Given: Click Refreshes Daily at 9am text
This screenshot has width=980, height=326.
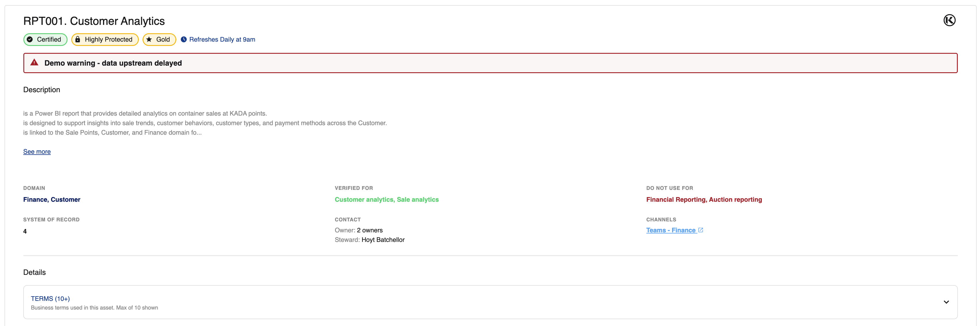Looking at the screenshot, I should [222, 39].
